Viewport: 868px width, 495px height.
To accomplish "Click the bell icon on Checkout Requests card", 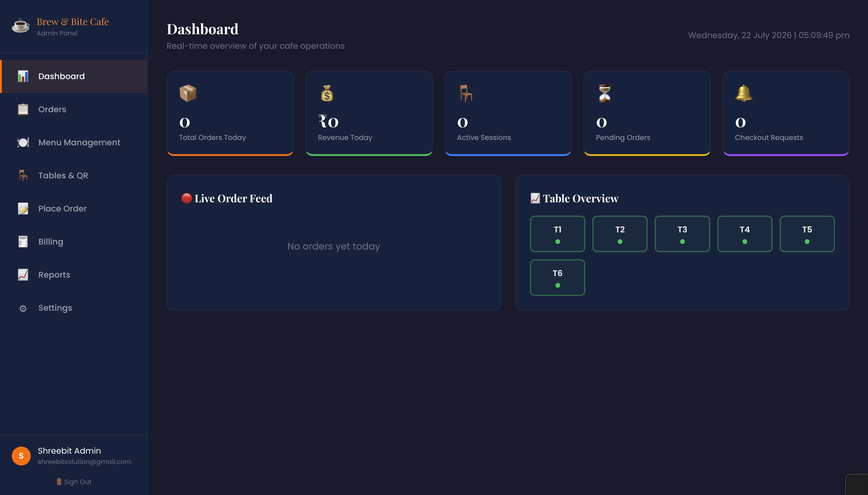I will coord(744,93).
